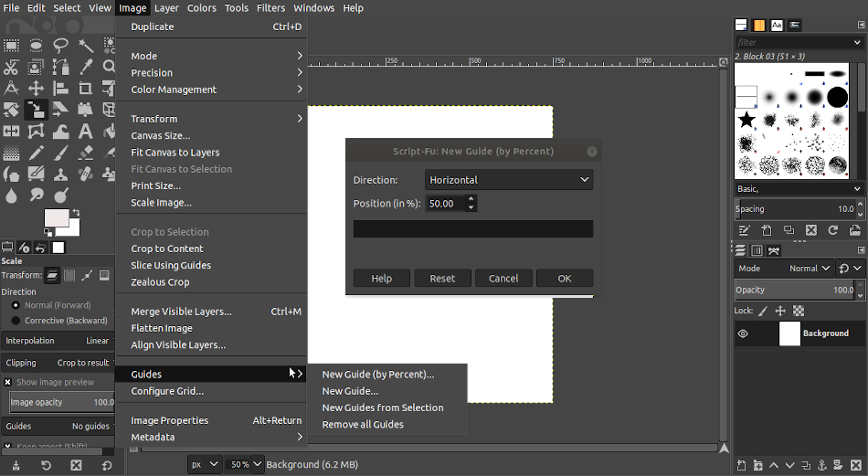Open the Transform submenu

click(211, 119)
